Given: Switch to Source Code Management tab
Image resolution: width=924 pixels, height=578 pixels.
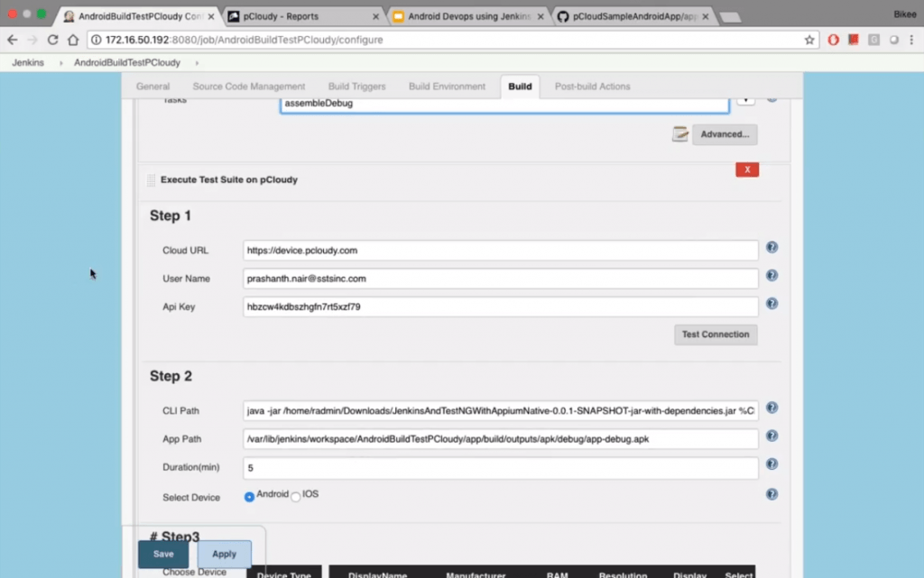Looking at the screenshot, I should [x=249, y=87].
